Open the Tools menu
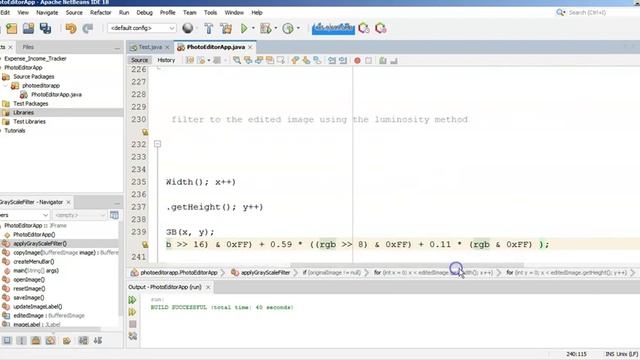 210,13
